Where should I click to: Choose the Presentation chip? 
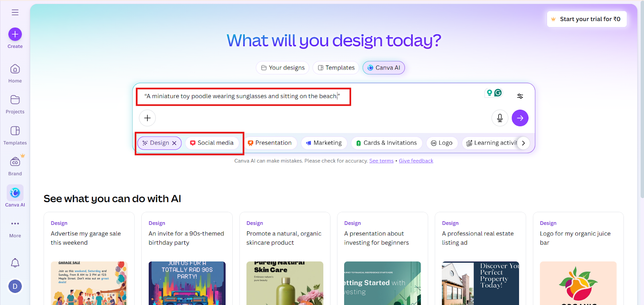(270, 143)
